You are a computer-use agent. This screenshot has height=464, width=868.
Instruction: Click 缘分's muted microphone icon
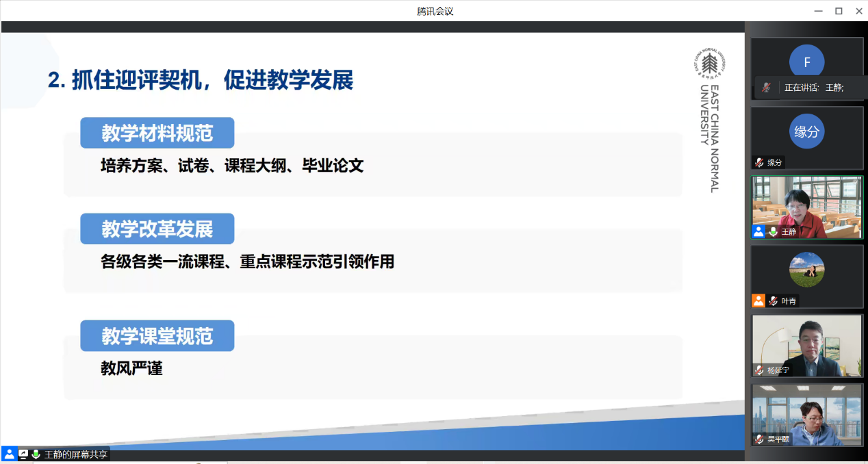coord(759,163)
